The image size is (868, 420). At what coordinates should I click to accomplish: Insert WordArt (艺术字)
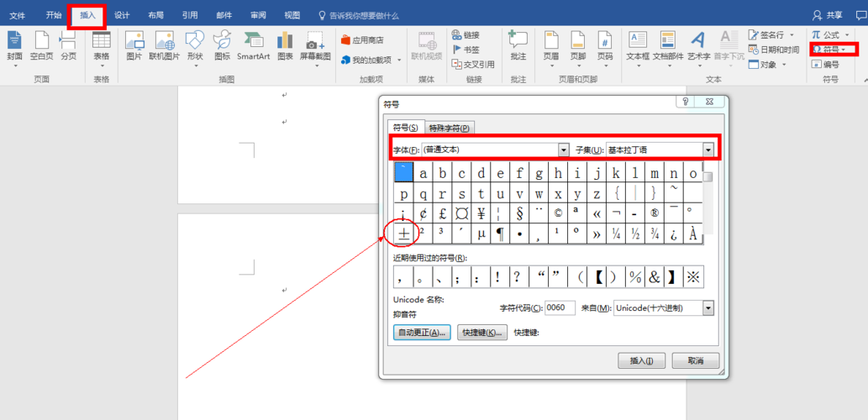click(x=697, y=44)
